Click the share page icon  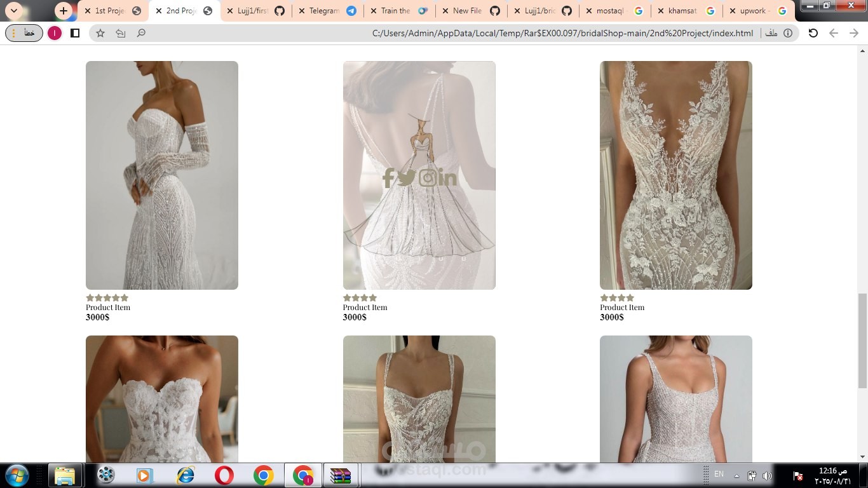121,33
